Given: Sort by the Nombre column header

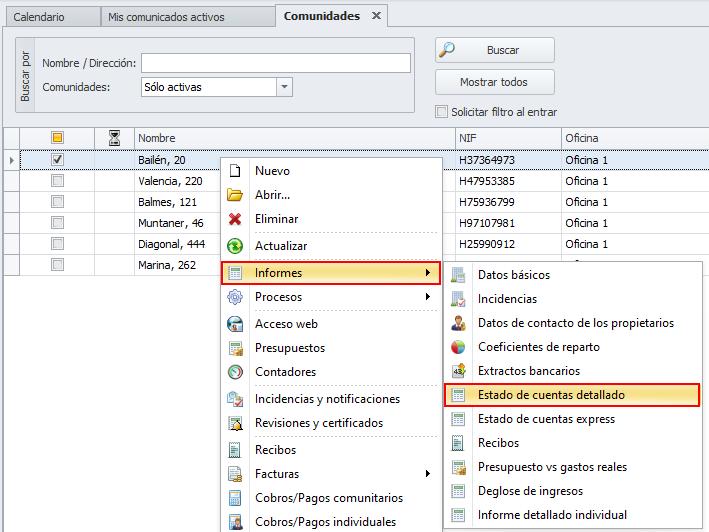Looking at the screenshot, I should coord(295,138).
